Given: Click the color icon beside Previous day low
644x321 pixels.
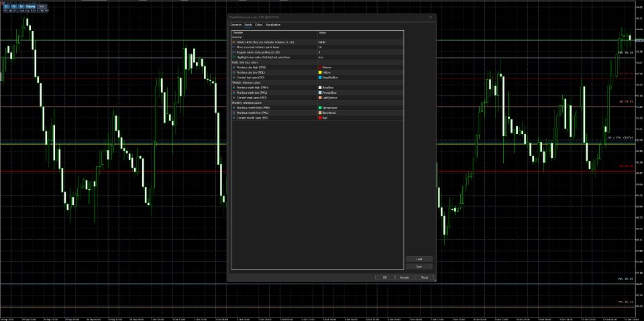Looking at the screenshot, I should tap(234, 72).
